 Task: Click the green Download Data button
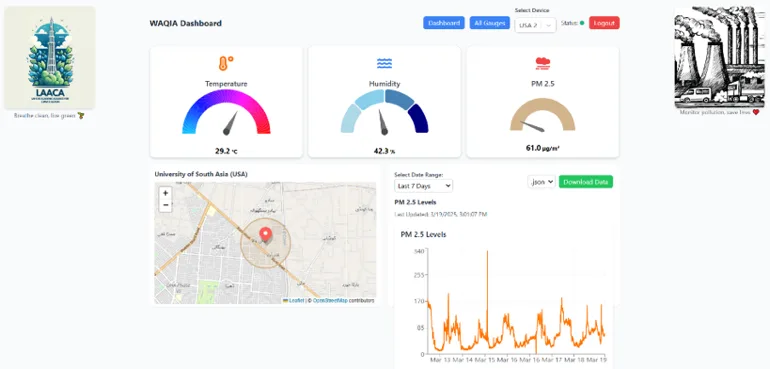pyautogui.click(x=586, y=182)
